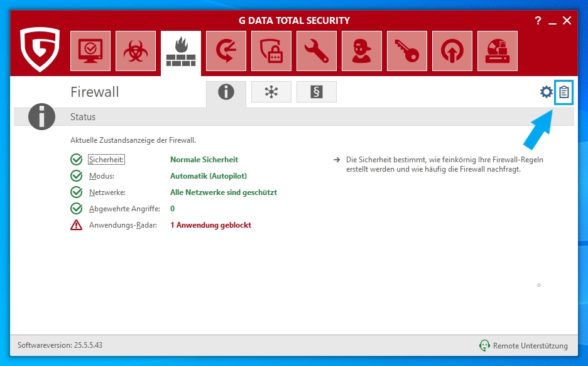The image size is (588, 366).
Task: Open the Device Control drive icon
Action: pos(498,51)
